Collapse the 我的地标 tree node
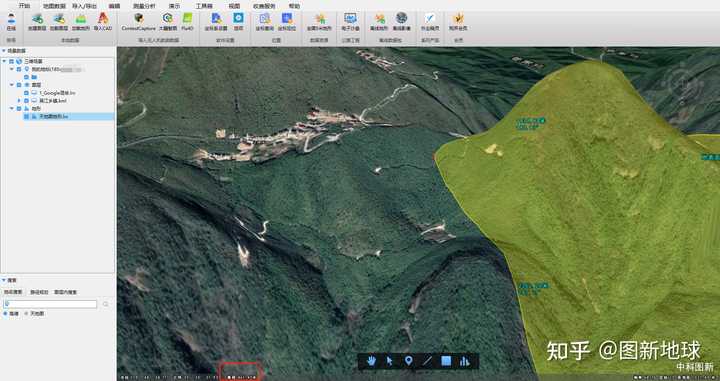Viewport: 720px width, 381px height. point(12,69)
